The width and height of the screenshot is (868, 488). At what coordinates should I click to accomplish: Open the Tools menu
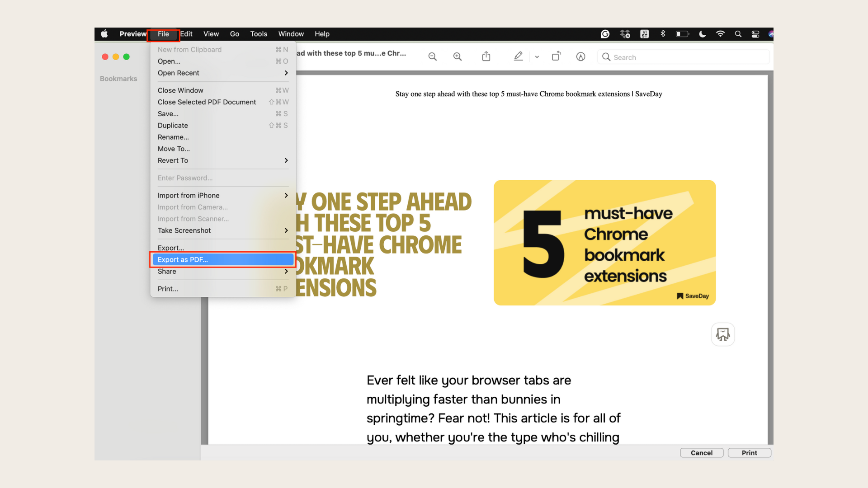[x=259, y=34]
